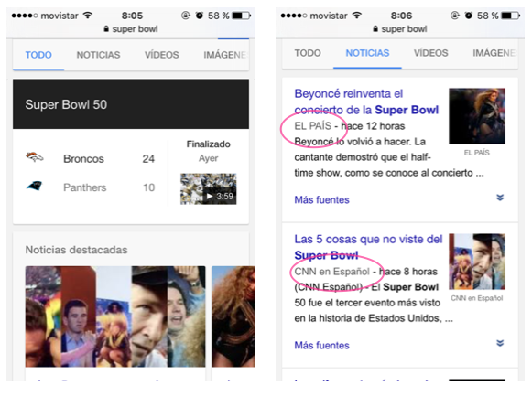532x396 pixels.
Task: Tap CNN en Español source beside hace 8 horas
Action: coord(331,272)
